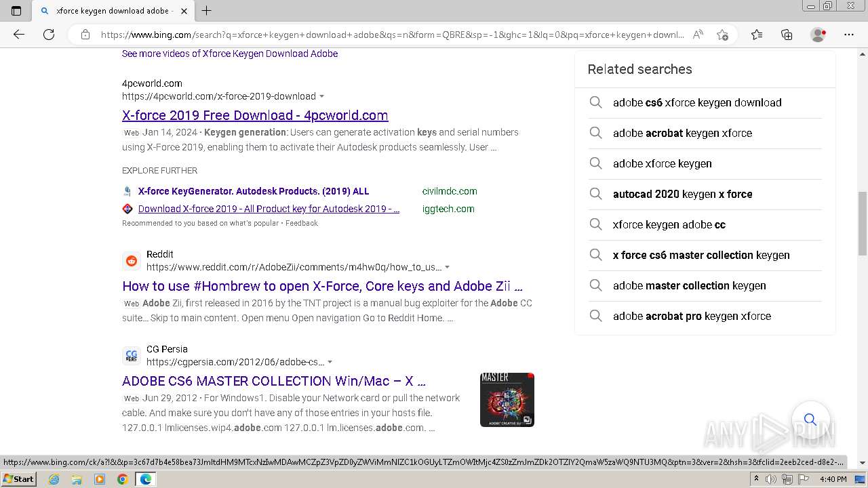Open the Windows Start menu
868x488 pixels.
tap(19, 479)
